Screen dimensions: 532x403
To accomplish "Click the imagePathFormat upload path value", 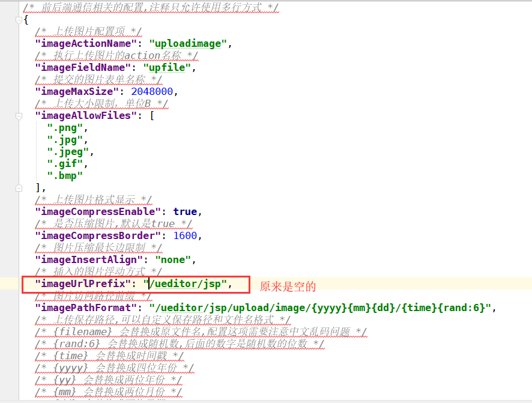I will (320, 308).
